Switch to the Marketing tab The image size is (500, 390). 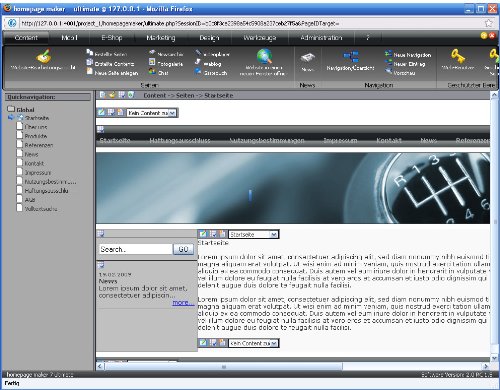tap(161, 38)
